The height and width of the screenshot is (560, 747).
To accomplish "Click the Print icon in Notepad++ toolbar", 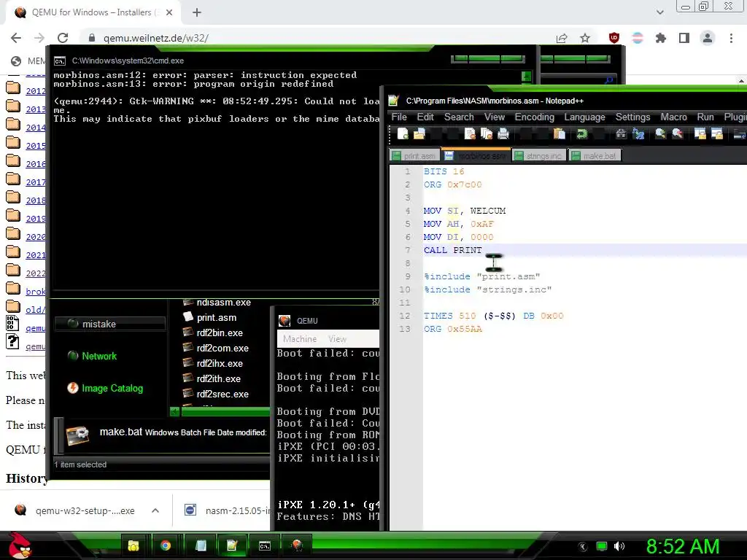I will coord(503,134).
